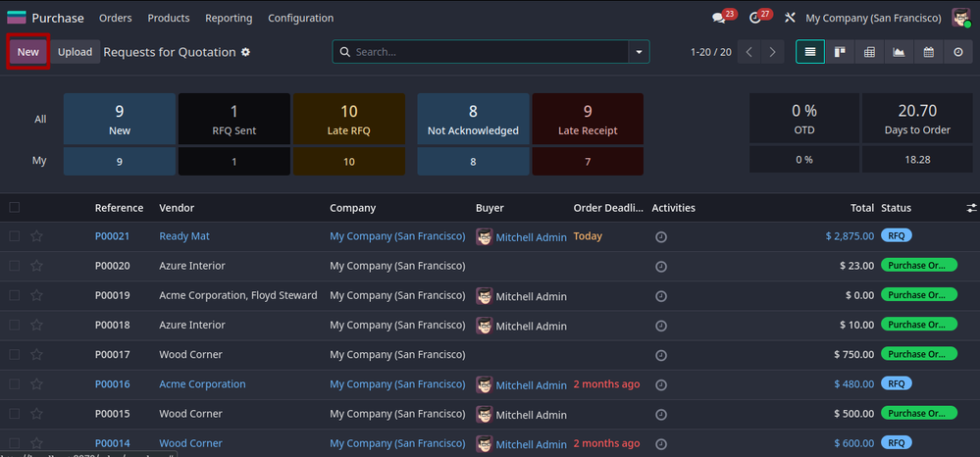Viewport: 980px width, 457px height.
Task: Switch to calendar view
Action: pos(929,52)
